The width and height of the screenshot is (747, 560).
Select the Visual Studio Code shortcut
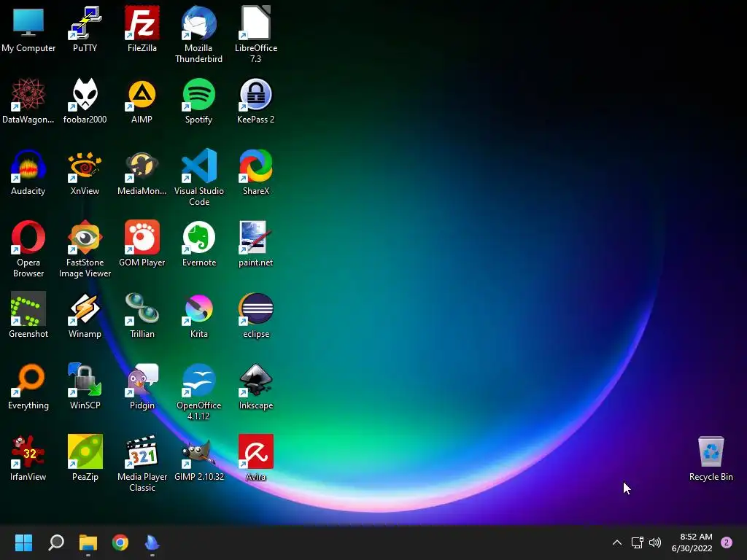198,177
